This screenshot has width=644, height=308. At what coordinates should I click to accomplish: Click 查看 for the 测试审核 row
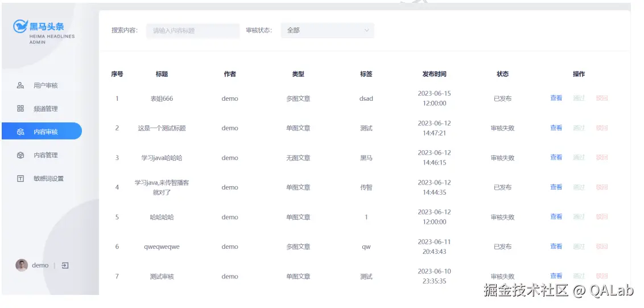click(556, 276)
